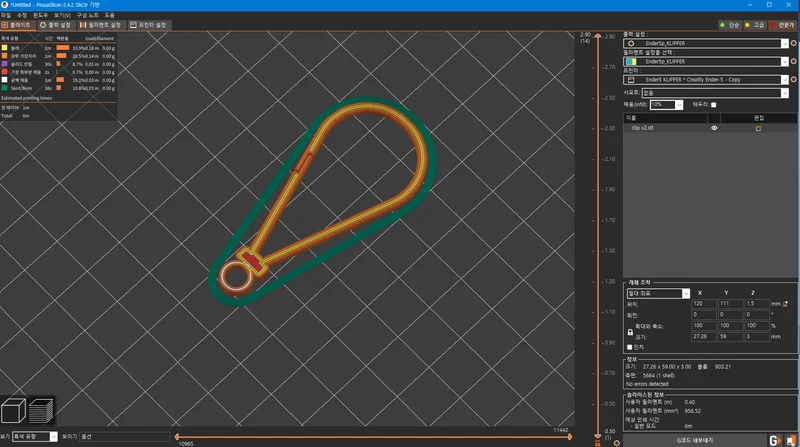The image size is (800, 447).
Task: Expand the print settings preset dropdown
Action: (x=785, y=43)
